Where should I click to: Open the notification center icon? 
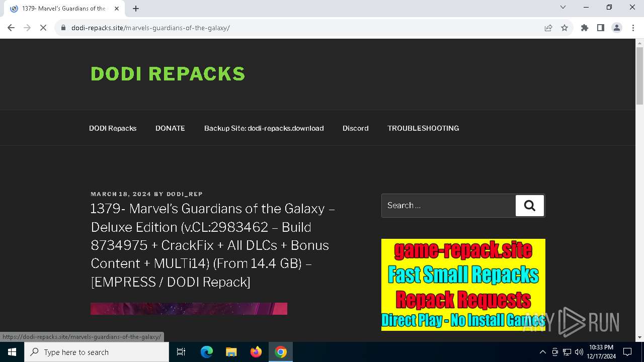pos(627,352)
